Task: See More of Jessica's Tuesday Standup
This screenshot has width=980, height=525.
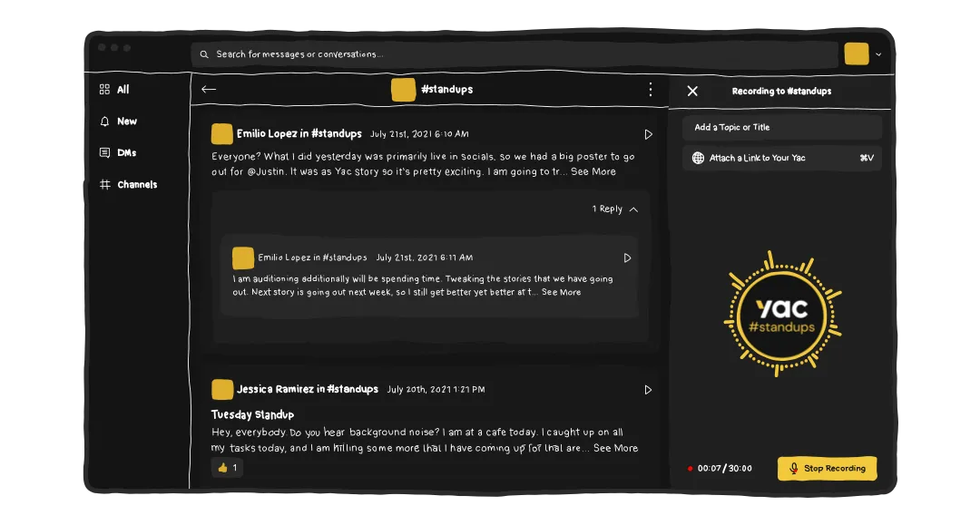Action: click(615, 448)
